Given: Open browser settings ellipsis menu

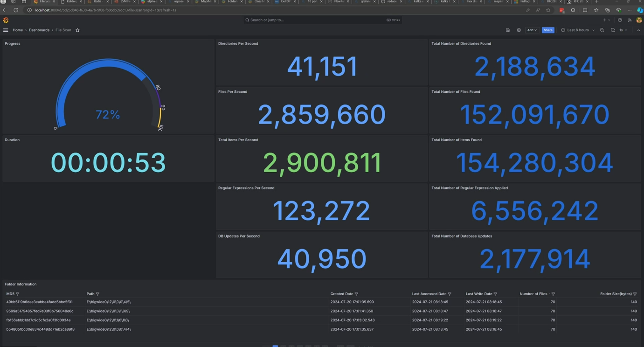Looking at the screenshot, I should click(630, 10).
